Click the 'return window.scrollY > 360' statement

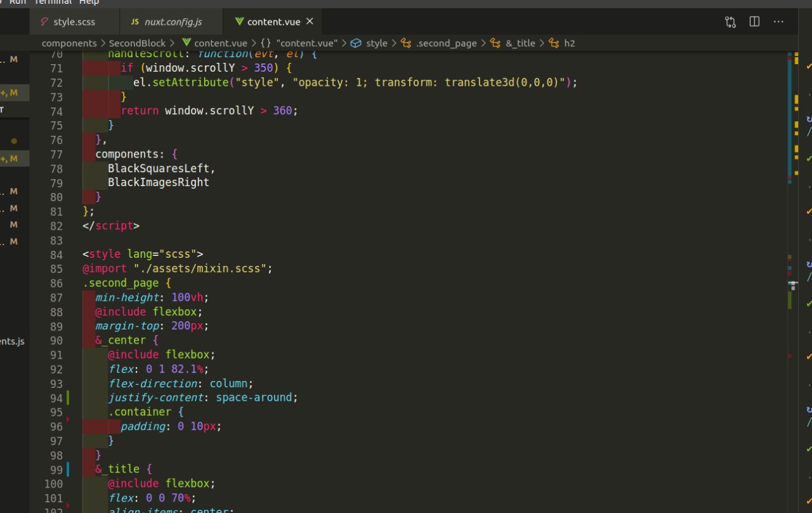[x=209, y=110]
